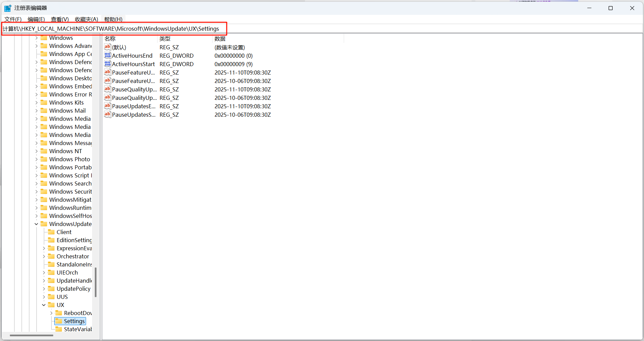Screen dimensions: 644x341
Task: Open the 收藏夹(A) favorites menu
Action: point(86,19)
